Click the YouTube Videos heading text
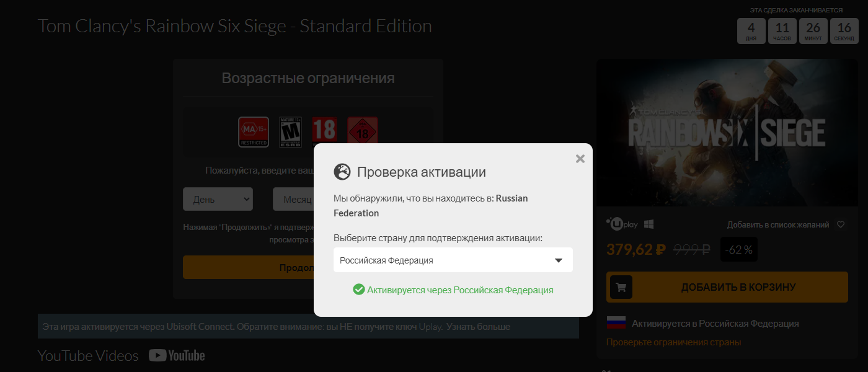 click(88, 355)
